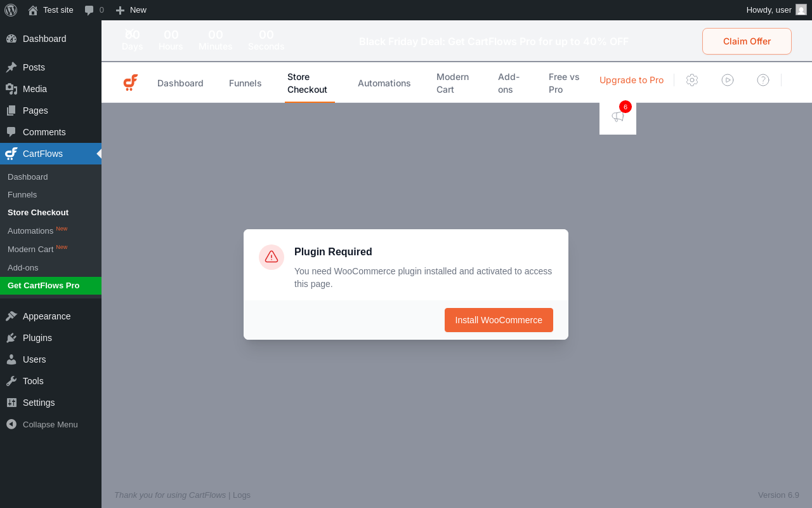Viewport: 812px width, 508px height.
Task: Select Store Checkout in sidebar submenu
Action: [x=38, y=212]
